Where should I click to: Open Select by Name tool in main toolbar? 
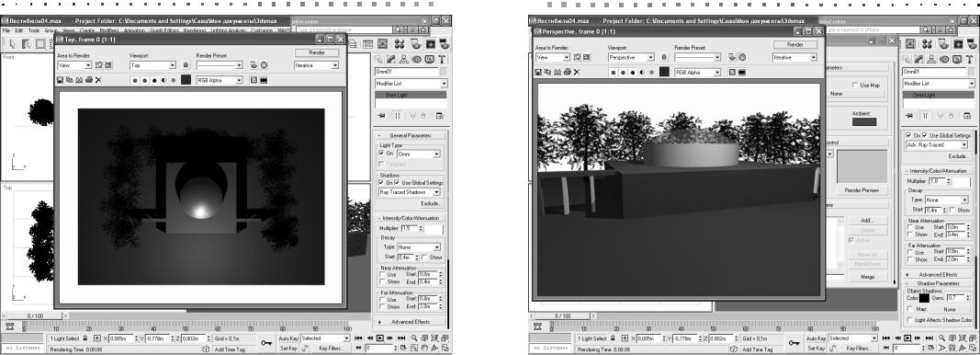tap(27, 44)
